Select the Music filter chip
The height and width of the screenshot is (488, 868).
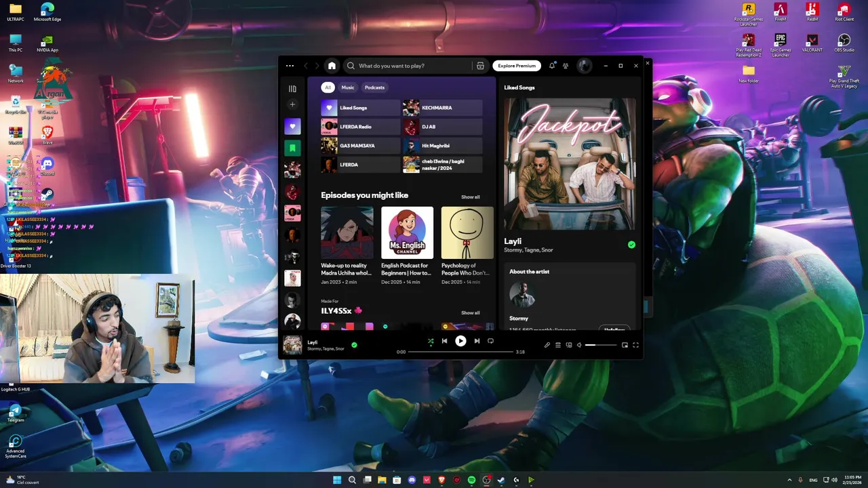348,87
